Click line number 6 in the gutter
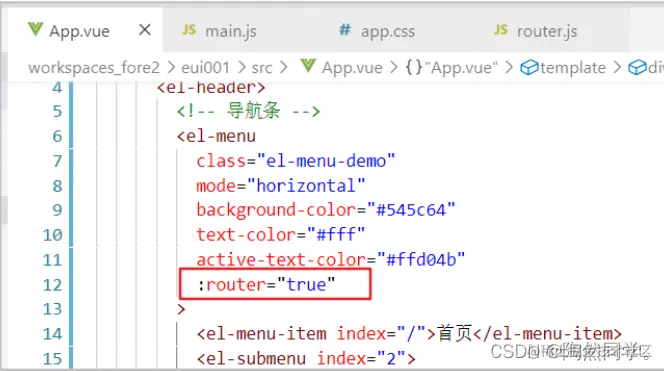 point(57,136)
